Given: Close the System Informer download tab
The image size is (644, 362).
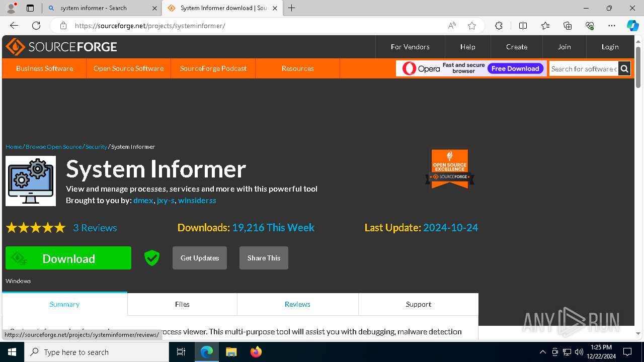Looking at the screenshot, I should [x=275, y=8].
